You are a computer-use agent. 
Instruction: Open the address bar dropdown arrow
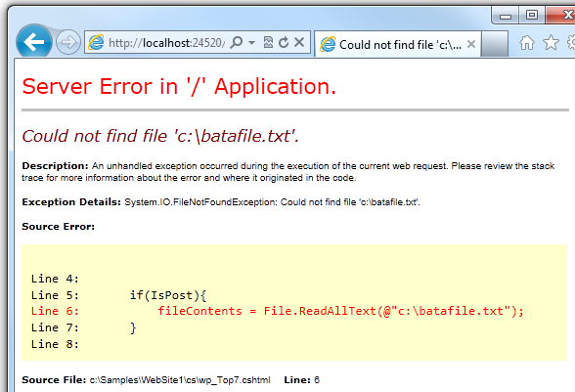[x=252, y=43]
